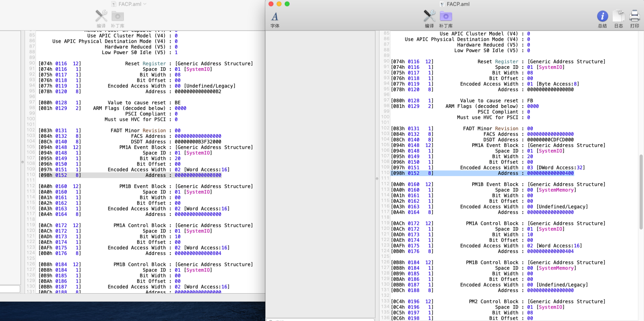Click the filter field at left window's bottom-left

pyautogui.click(x=10, y=289)
